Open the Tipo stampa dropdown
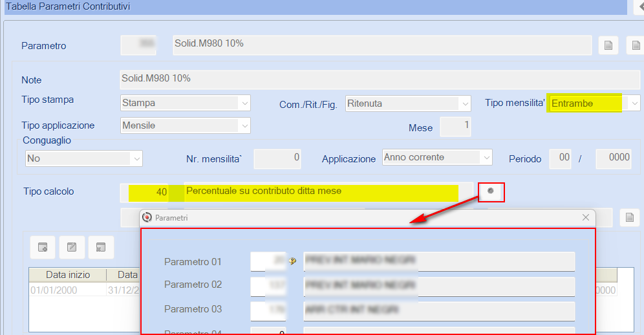Image resolution: width=644 pixels, height=335 pixels. 245,103
